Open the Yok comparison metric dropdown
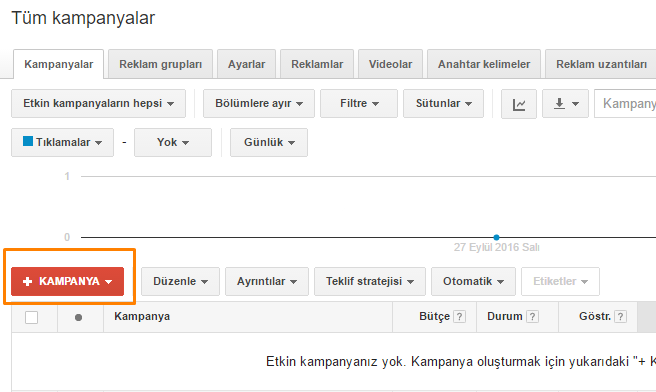This screenshot has width=656, height=392. [173, 142]
